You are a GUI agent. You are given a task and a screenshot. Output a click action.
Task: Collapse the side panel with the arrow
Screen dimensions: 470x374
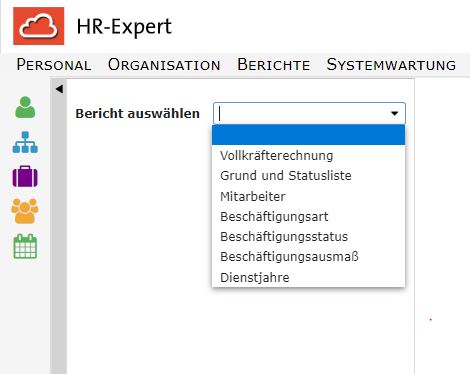59,89
